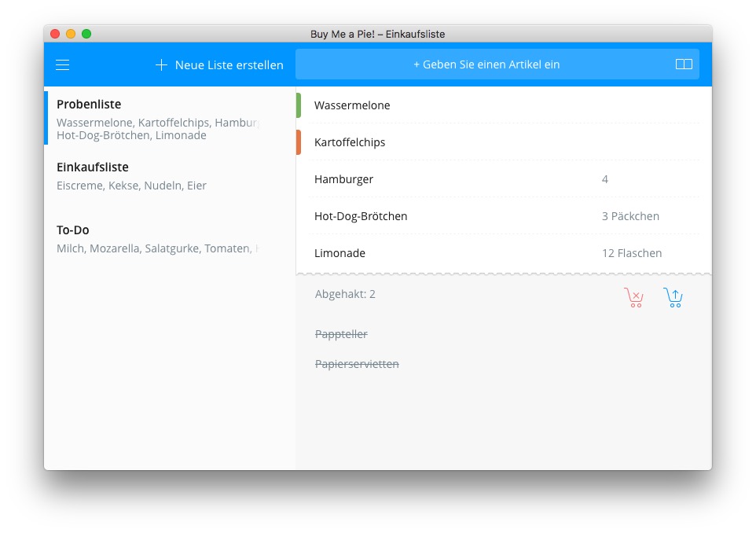This screenshot has width=756, height=533.
Task: Click the yellow minimize window button
Action: [71, 34]
